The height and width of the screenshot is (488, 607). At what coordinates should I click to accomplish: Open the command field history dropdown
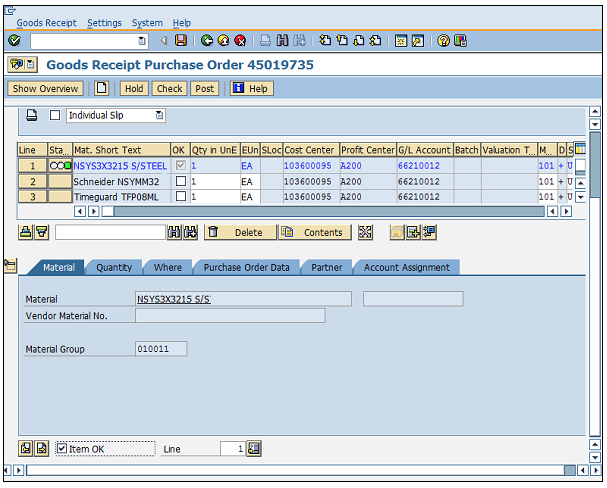tap(142, 41)
